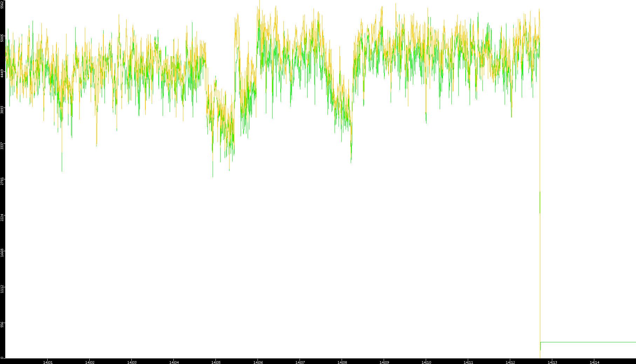Click the 14:11 time axis label
The width and height of the screenshot is (636, 364).
(468, 362)
